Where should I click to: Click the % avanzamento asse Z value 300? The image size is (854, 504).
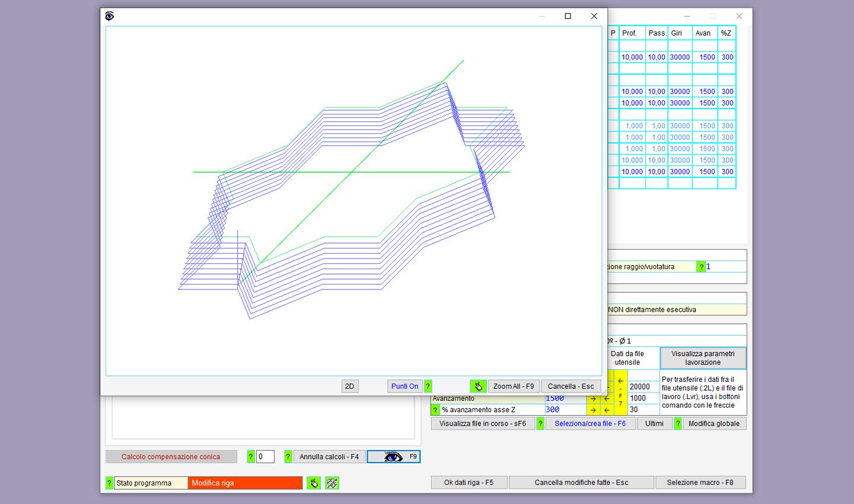(x=565, y=410)
